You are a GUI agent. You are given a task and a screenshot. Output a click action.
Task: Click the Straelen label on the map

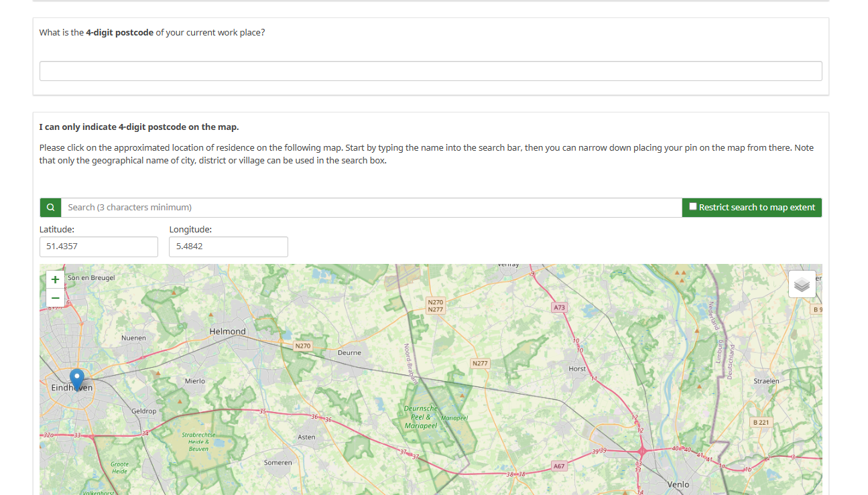click(x=766, y=380)
